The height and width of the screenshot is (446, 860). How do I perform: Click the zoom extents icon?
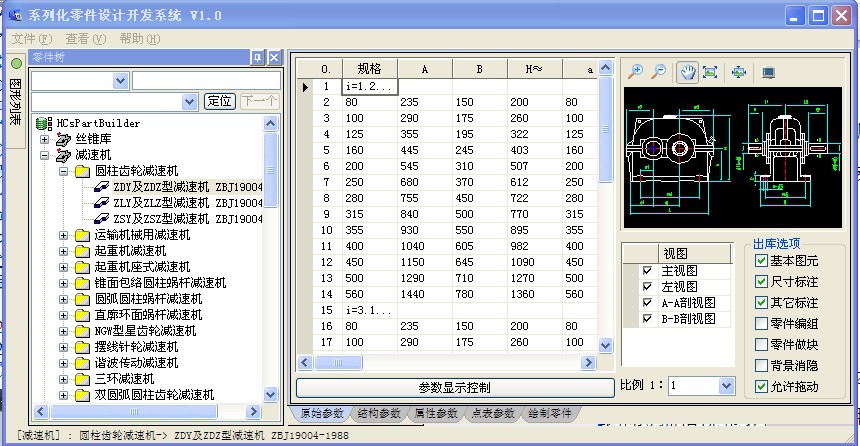coord(710,72)
